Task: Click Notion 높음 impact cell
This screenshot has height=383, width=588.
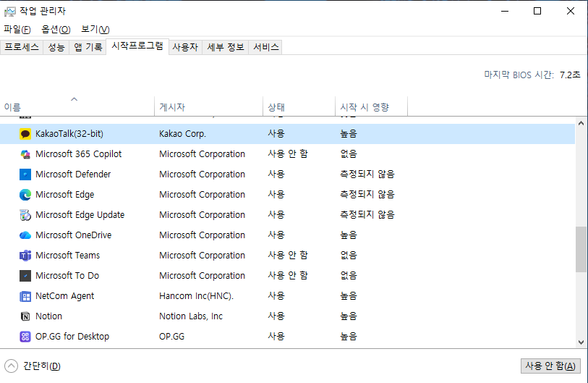Action: coord(349,316)
